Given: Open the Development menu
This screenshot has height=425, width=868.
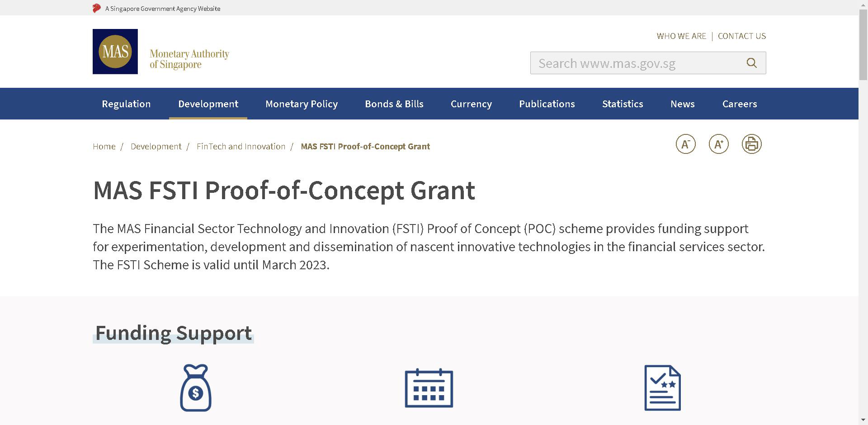Looking at the screenshot, I should pyautogui.click(x=208, y=104).
